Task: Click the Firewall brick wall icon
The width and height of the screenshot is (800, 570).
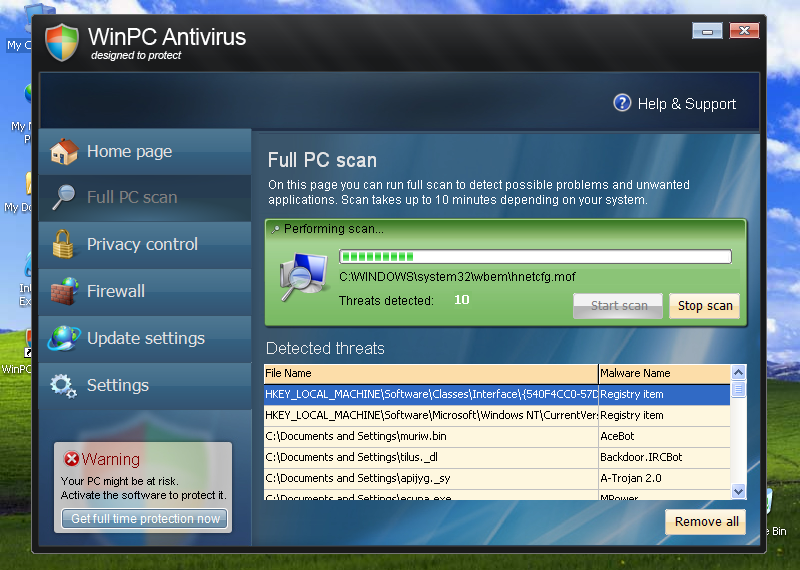Action: pos(64,291)
